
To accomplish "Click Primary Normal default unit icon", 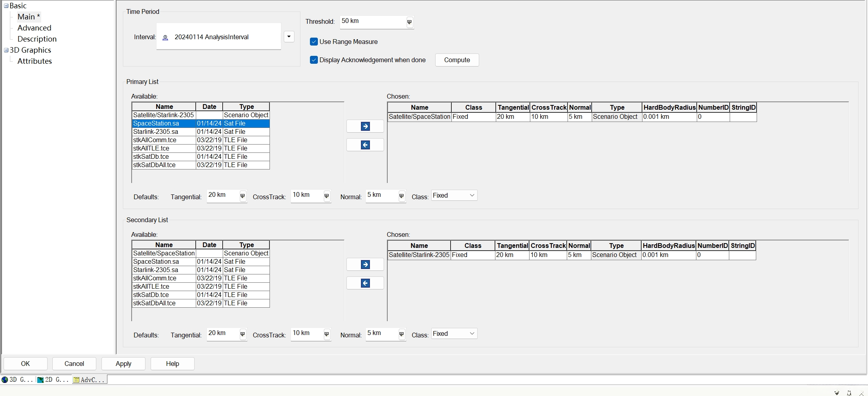I will pyautogui.click(x=401, y=196).
